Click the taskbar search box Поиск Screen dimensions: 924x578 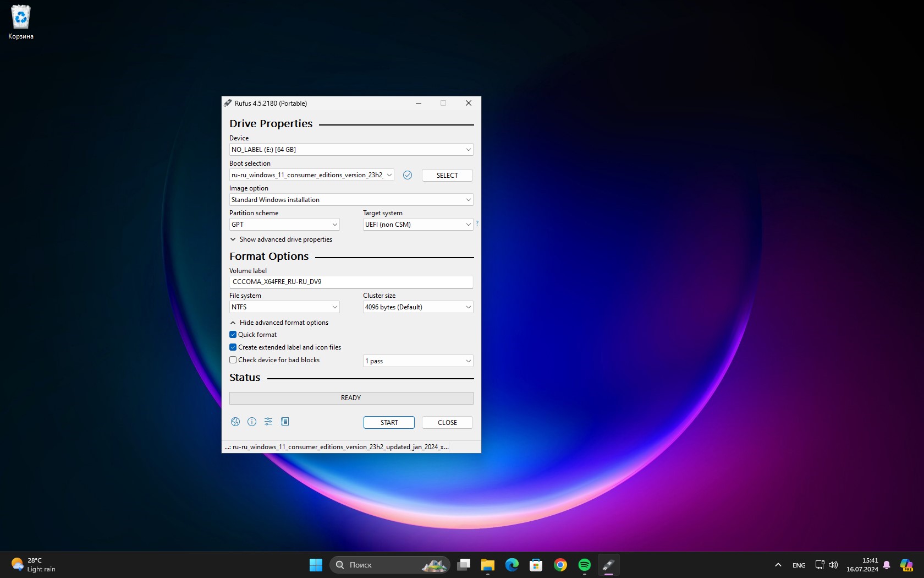coord(390,565)
